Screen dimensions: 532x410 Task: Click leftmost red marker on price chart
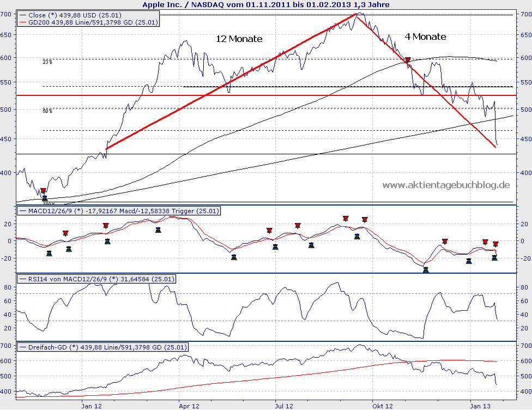(43, 191)
